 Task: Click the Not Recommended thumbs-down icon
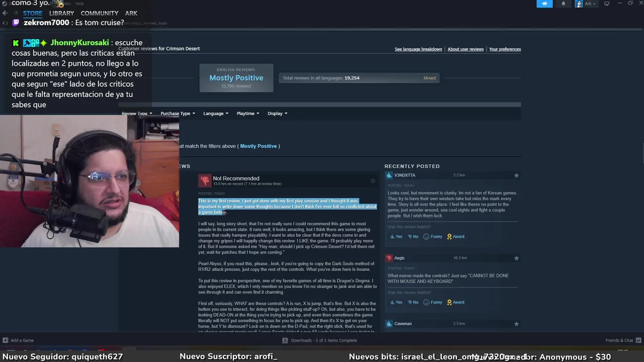pyautogui.click(x=205, y=181)
